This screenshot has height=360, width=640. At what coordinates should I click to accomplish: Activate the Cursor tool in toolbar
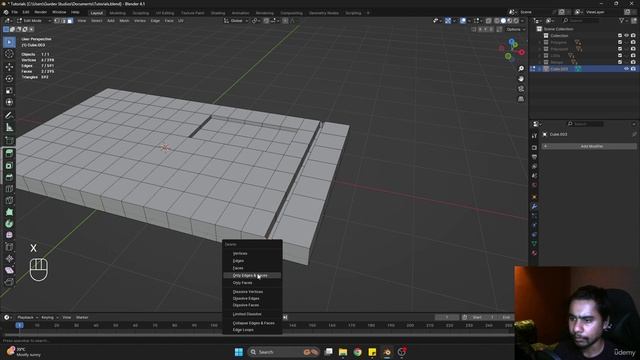click(9, 54)
